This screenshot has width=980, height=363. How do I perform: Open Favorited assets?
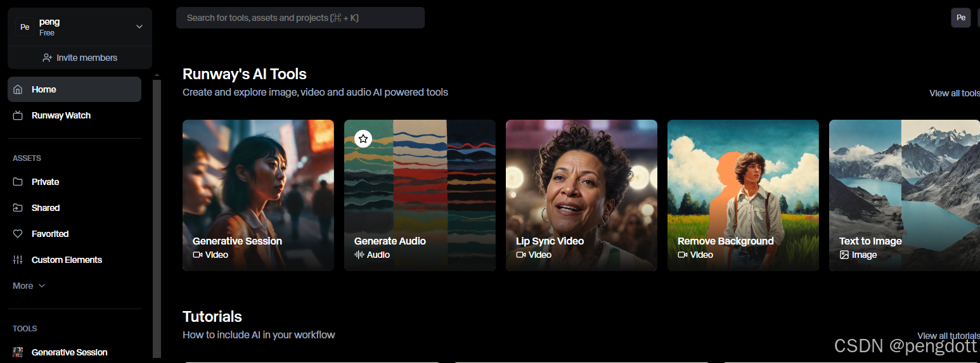[74, 234]
